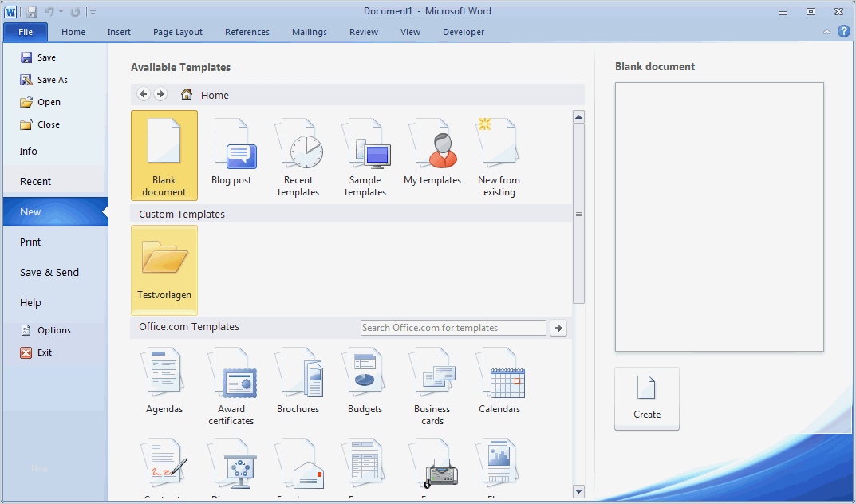Screen dimensions: 856x504
Task: Switch to the References tab
Action: click(247, 32)
